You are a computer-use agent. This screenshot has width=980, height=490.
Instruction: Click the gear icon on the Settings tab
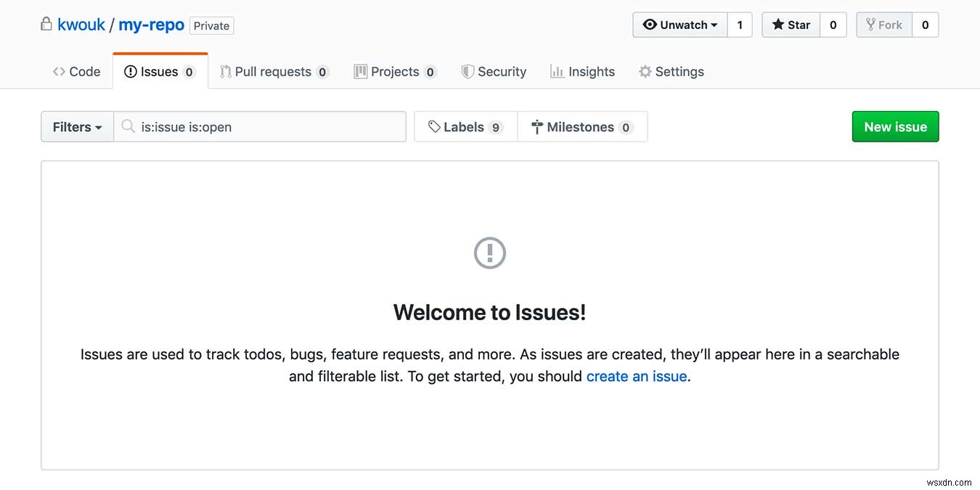click(645, 71)
